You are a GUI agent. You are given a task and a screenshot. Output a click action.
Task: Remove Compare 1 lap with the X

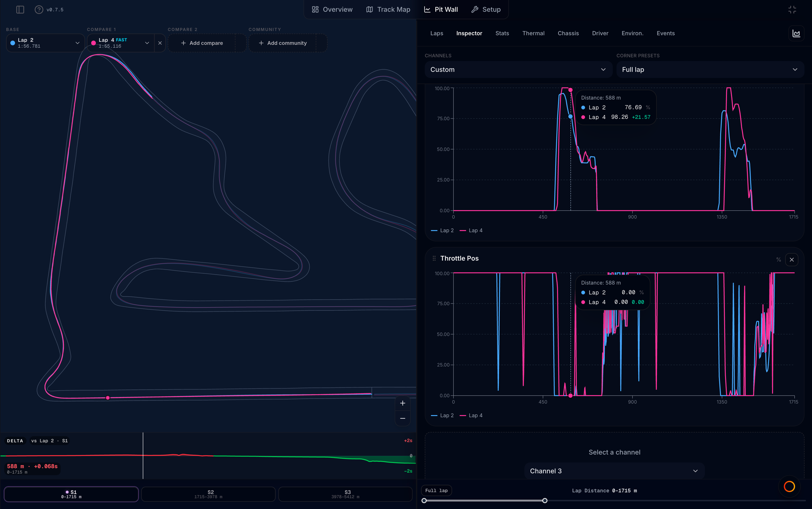pos(160,43)
